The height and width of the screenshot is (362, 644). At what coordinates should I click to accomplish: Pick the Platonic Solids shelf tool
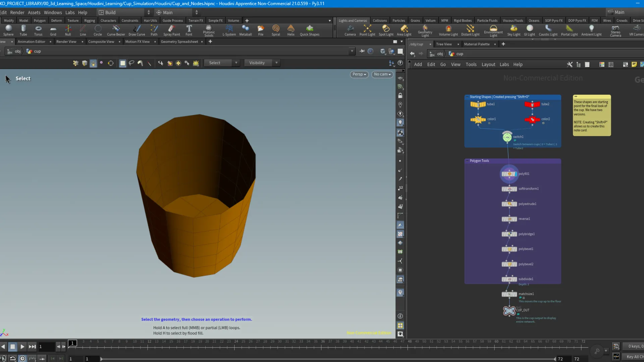point(209,30)
